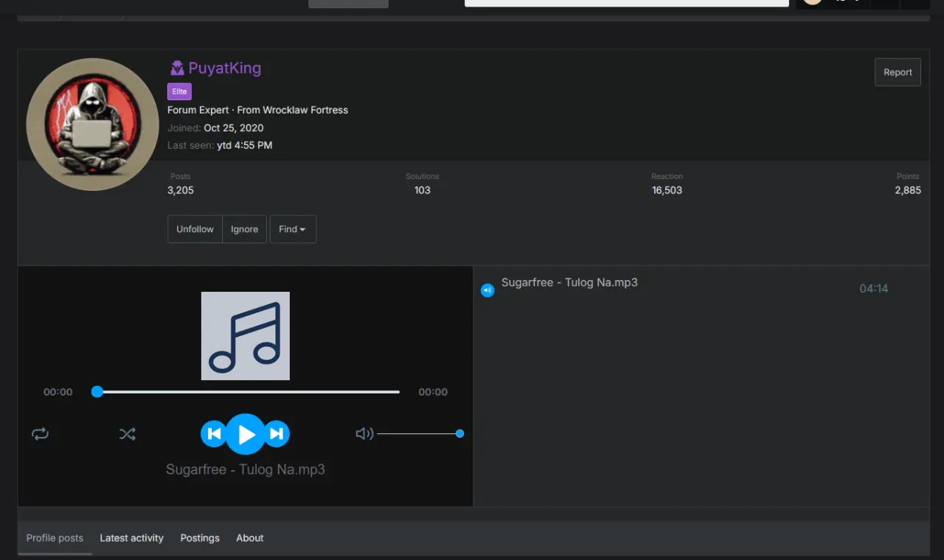Ignore this user
The image size is (944, 560).
pyautogui.click(x=244, y=229)
